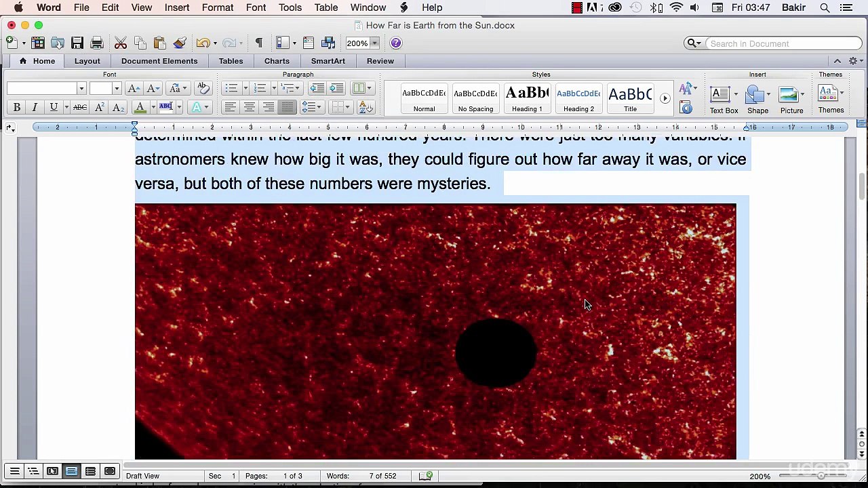This screenshot has height=488, width=868.
Task: Toggle Strikethrough formatting
Action: click(80, 107)
